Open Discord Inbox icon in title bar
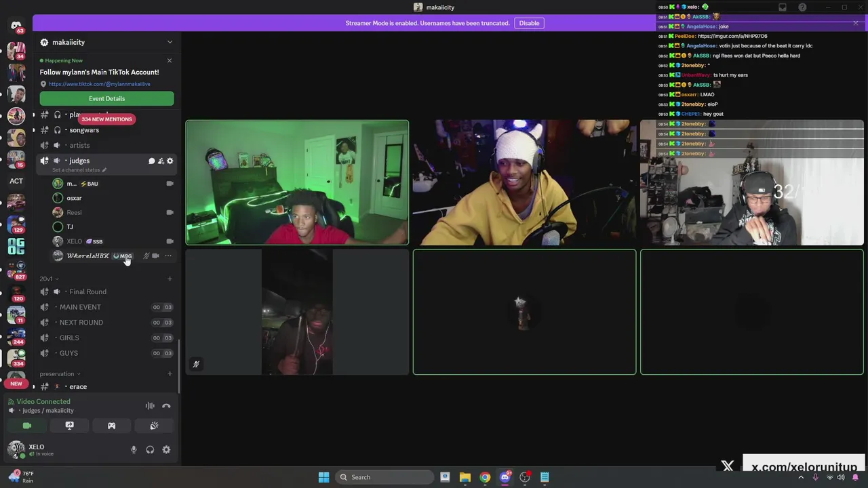Image resolution: width=868 pixels, height=488 pixels. [x=783, y=7]
